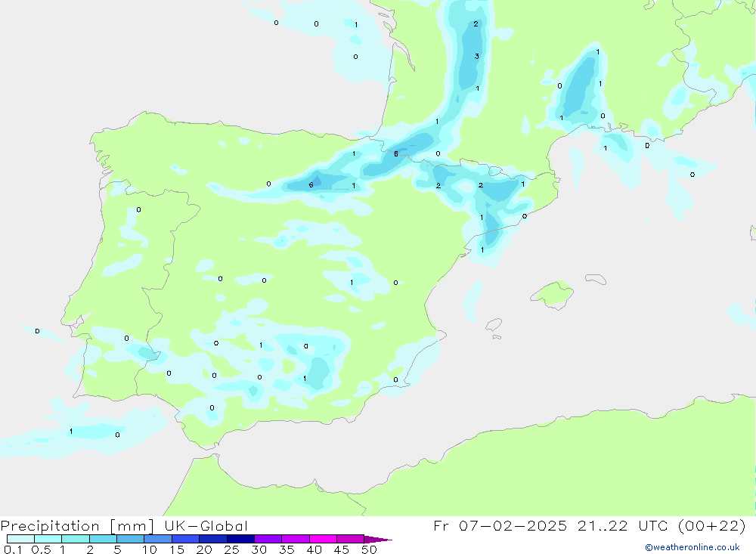
Task: Click the "10" legend scale label
Action: point(150,549)
